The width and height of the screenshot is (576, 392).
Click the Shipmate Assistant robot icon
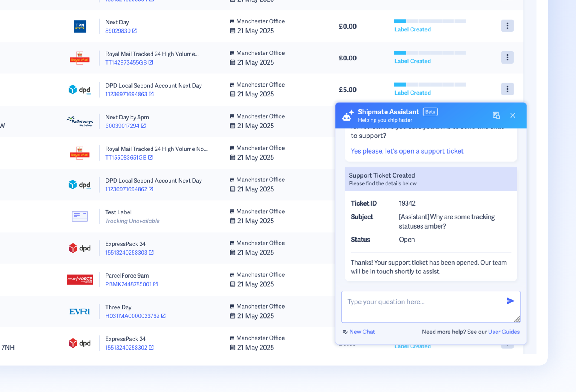[x=348, y=116]
